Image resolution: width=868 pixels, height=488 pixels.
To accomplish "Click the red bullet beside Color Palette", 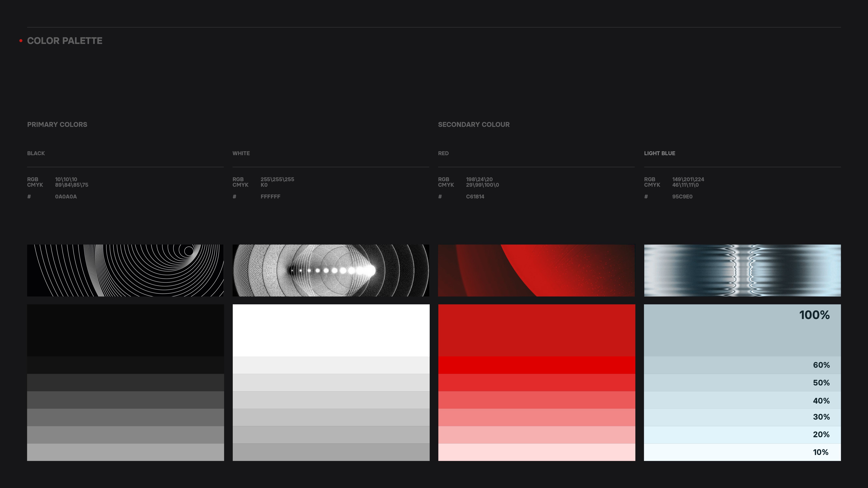I will point(21,41).
